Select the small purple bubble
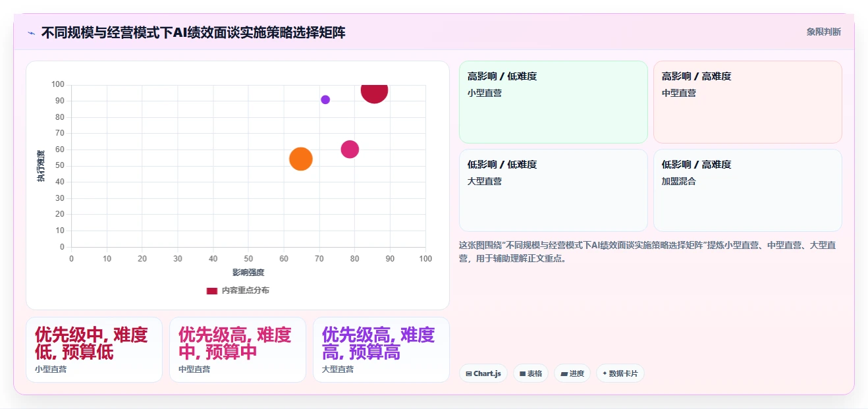 pos(325,99)
